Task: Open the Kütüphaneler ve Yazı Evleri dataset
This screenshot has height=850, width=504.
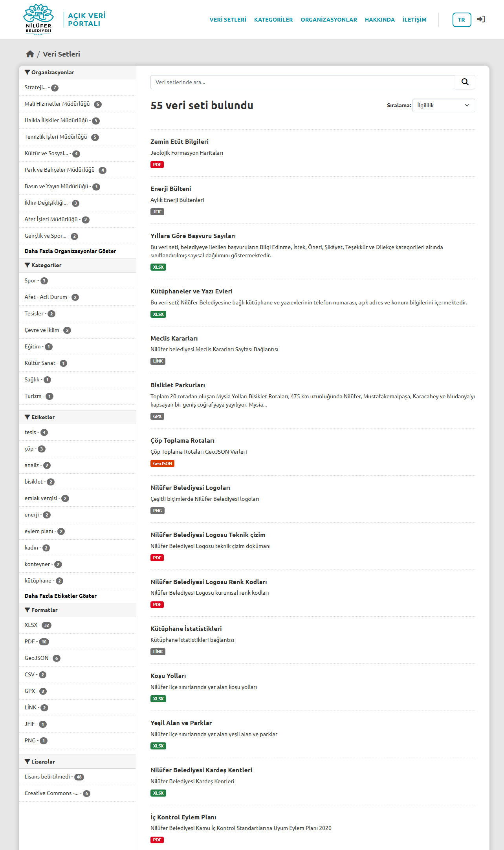Action: (x=191, y=291)
